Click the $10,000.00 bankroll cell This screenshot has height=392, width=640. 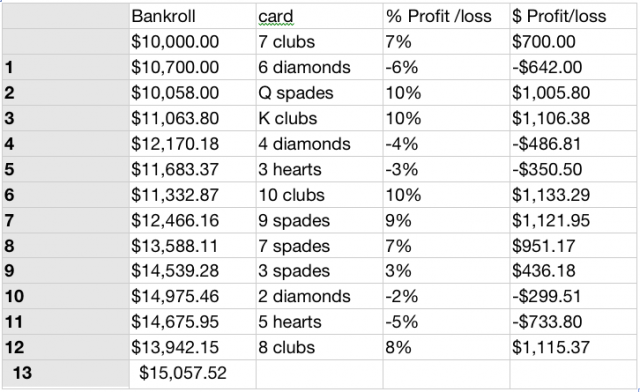click(x=192, y=42)
